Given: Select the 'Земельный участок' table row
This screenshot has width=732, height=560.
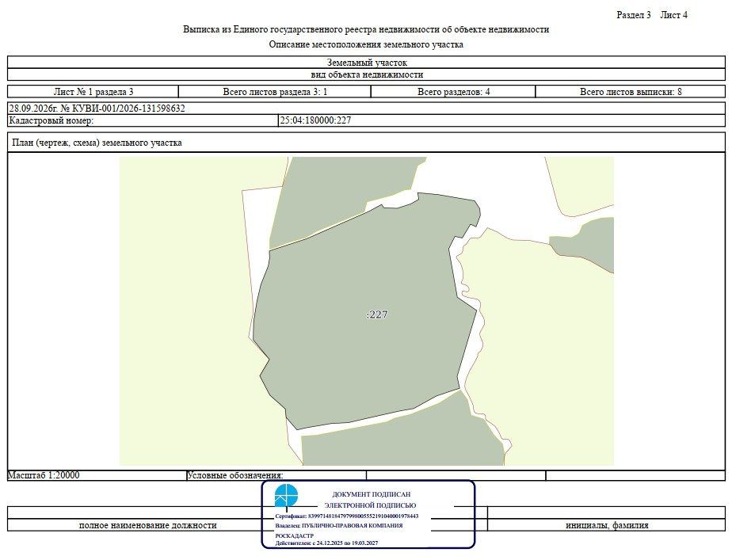Looking at the screenshot, I should tap(367, 62).
